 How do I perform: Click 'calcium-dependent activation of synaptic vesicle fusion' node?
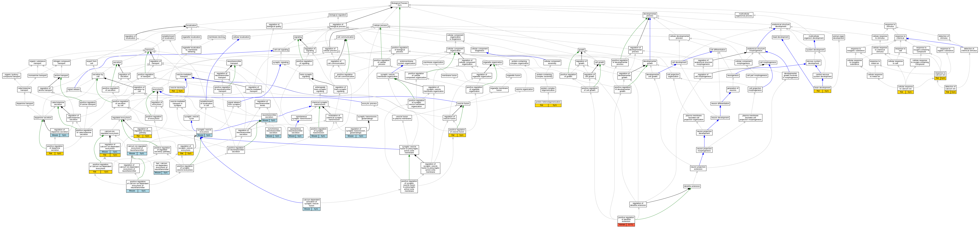coord(312,204)
